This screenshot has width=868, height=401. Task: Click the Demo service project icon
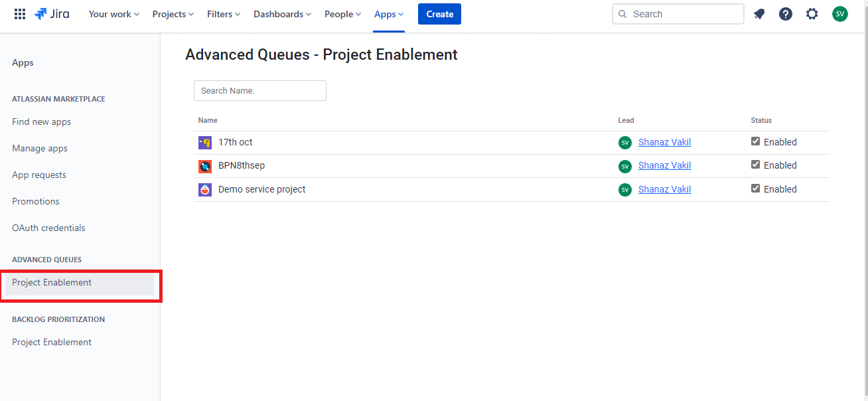pyautogui.click(x=205, y=190)
